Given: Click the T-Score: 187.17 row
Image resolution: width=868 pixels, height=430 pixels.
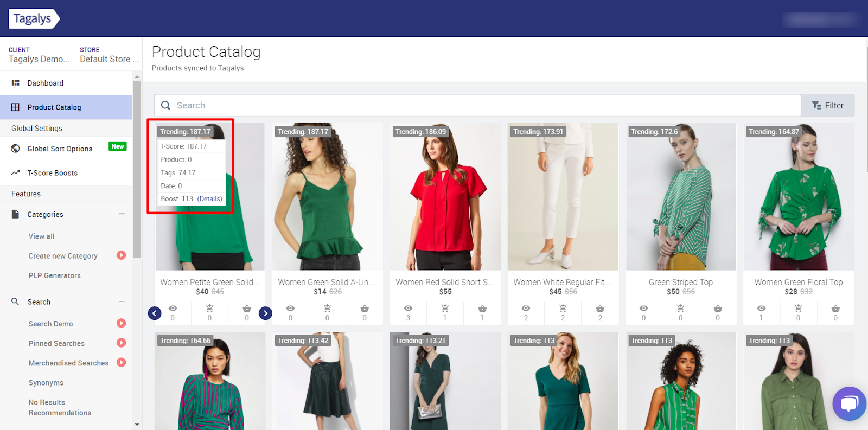Looking at the screenshot, I should (192, 146).
